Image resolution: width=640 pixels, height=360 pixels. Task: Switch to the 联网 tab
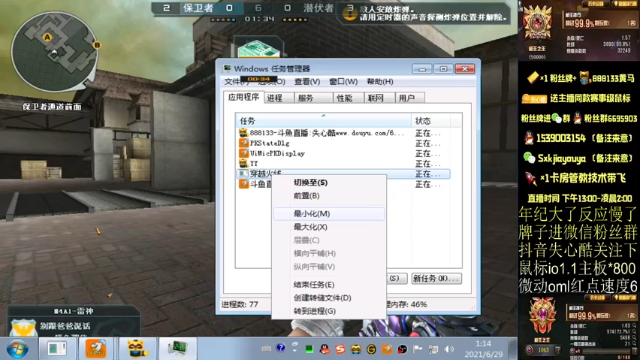[379, 98]
